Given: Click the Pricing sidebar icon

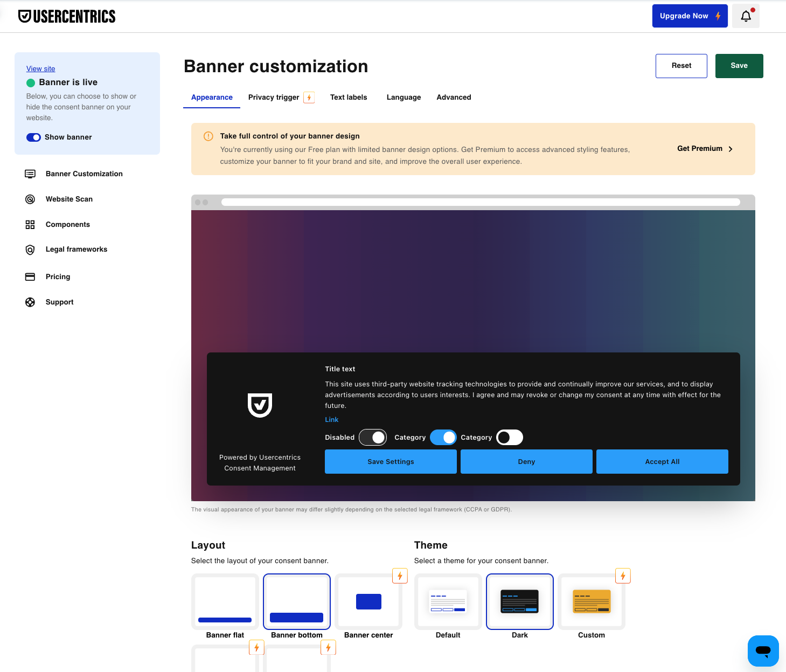Looking at the screenshot, I should click(x=30, y=276).
